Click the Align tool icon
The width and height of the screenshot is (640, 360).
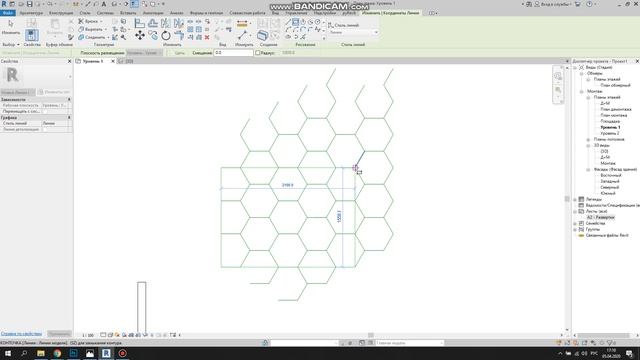140,23
